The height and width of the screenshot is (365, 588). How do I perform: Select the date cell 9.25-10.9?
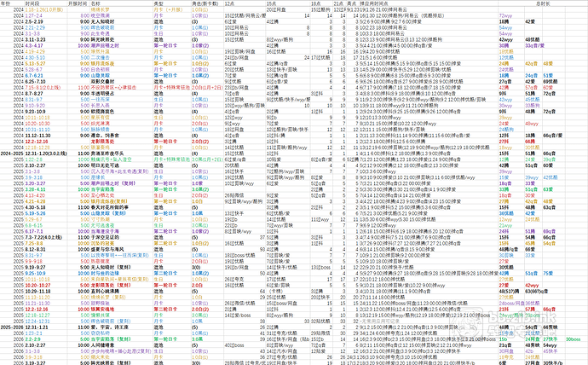click(35, 273)
